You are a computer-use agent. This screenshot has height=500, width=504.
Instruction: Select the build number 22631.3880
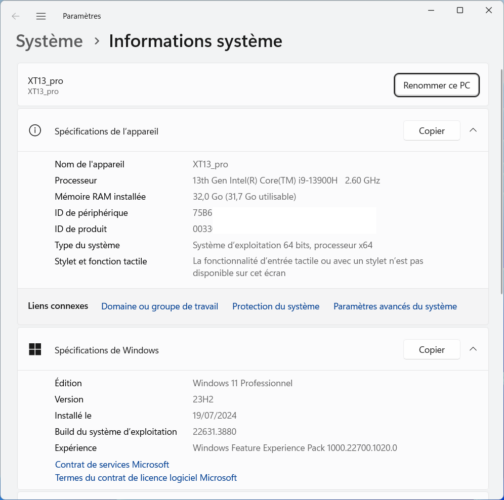214,432
